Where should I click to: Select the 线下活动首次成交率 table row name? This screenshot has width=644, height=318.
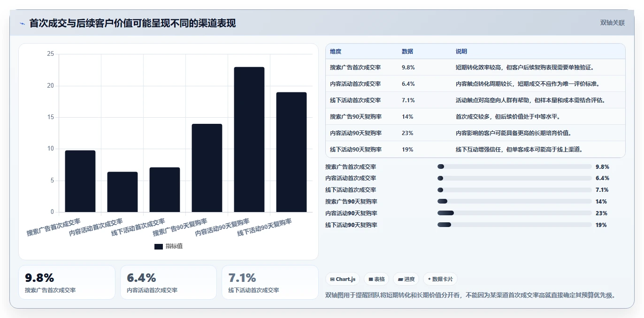click(x=355, y=100)
